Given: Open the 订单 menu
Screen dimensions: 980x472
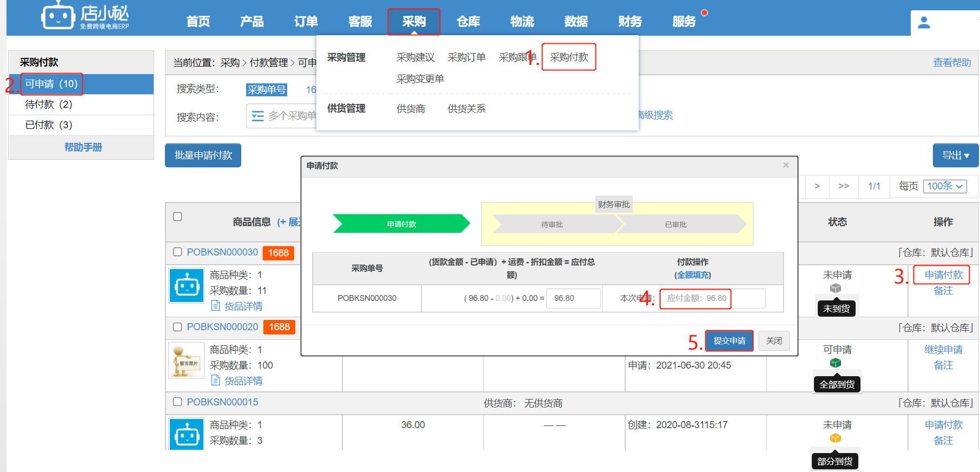Looking at the screenshot, I should click(306, 22).
